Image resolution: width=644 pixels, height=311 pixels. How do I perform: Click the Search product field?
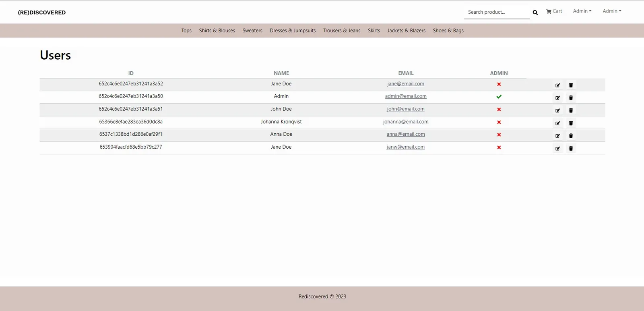(497, 12)
